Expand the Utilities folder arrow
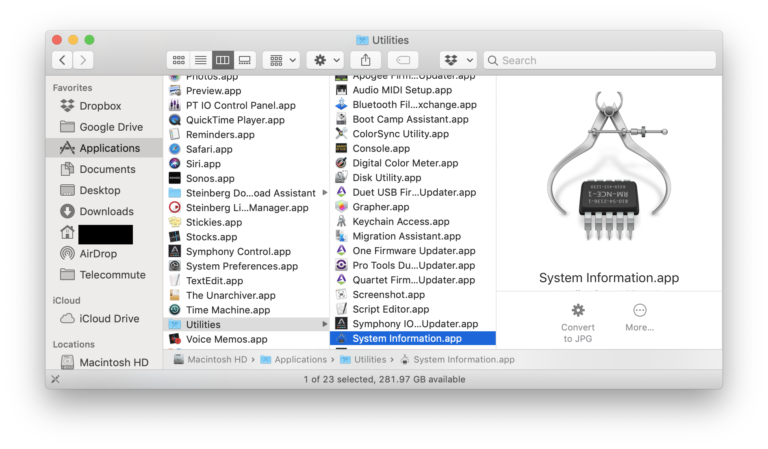This screenshot has width=768, height=449. 324,324
